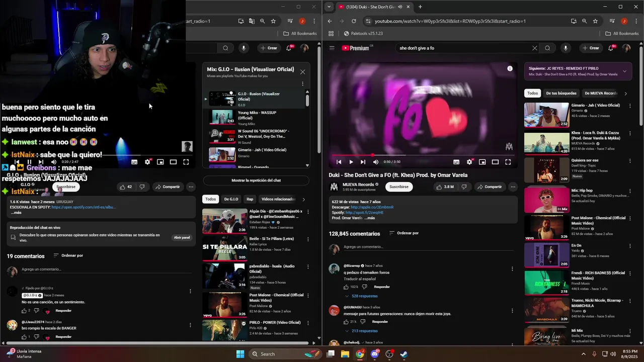Screen dimensions: 644x362
Task: Open File Explorer from taskbar
Action: click(x=345, y=354)
